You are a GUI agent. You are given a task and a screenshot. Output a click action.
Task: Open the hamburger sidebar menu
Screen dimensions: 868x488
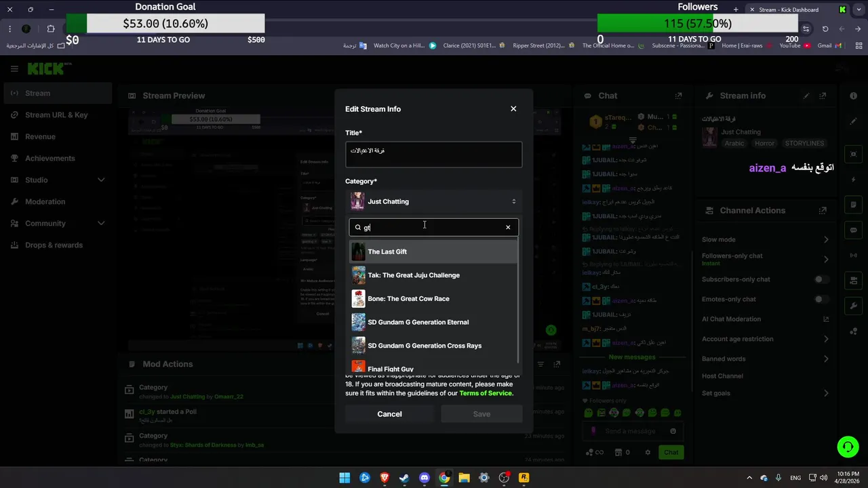[14, 68]
